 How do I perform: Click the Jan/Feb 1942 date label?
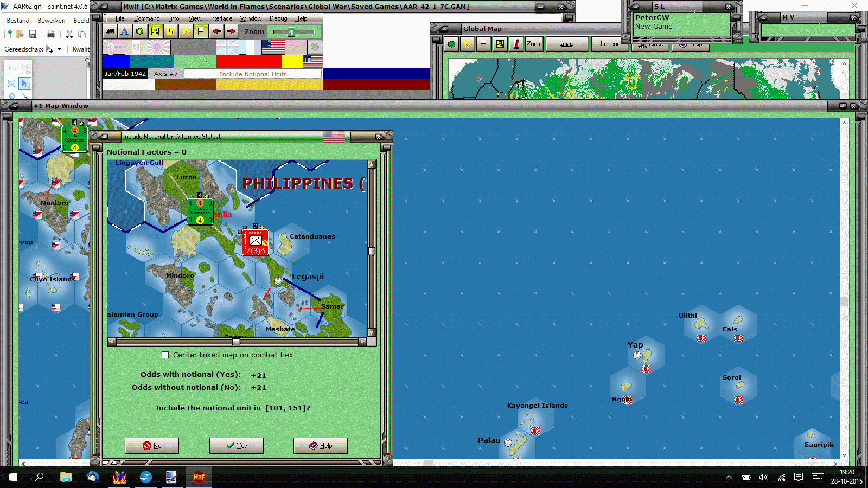[x=125, y=74]
